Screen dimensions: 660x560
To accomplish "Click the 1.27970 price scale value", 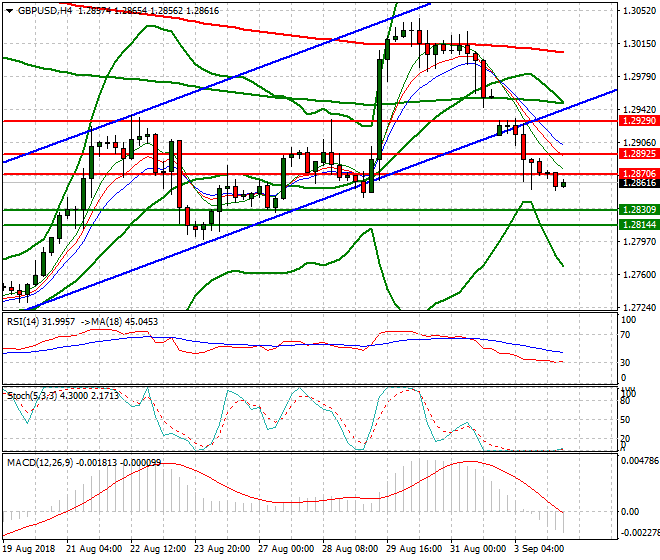I will tap(639, 242).
